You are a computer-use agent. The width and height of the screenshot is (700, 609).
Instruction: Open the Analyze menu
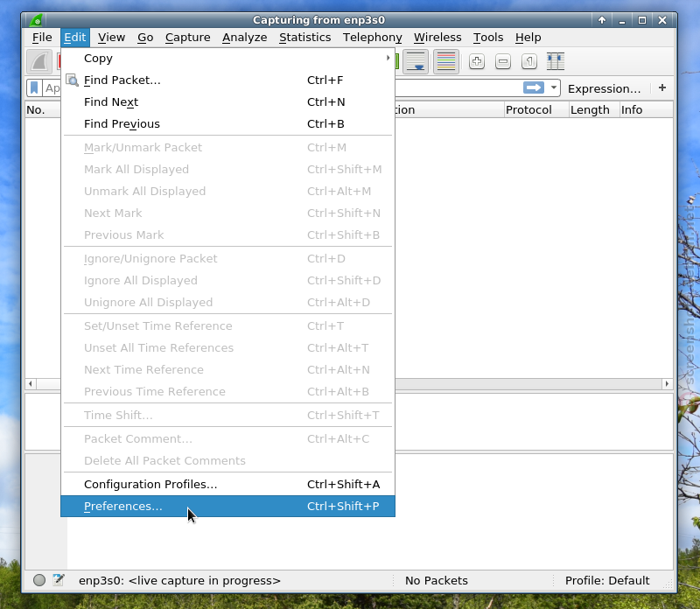click(x=245, y=38)
